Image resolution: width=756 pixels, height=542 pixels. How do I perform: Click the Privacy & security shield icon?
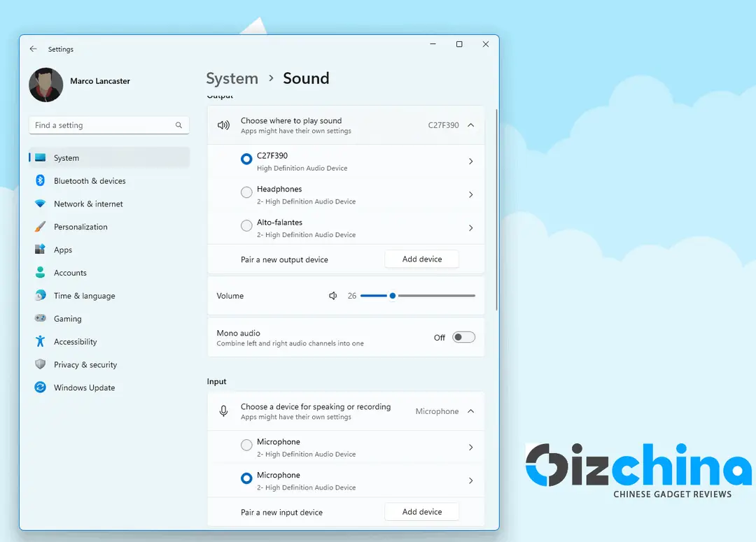coord(41,364)
